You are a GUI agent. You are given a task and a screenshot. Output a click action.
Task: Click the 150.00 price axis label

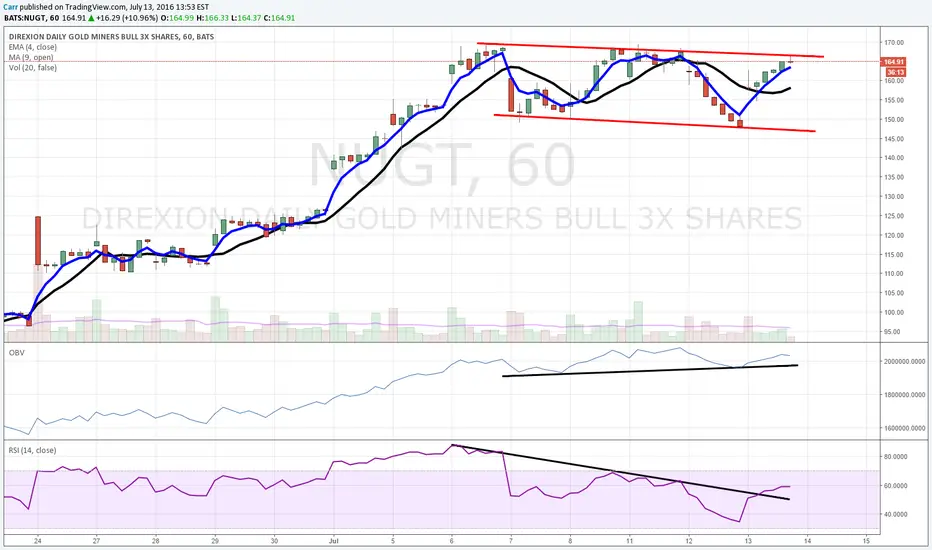(894, 120)
